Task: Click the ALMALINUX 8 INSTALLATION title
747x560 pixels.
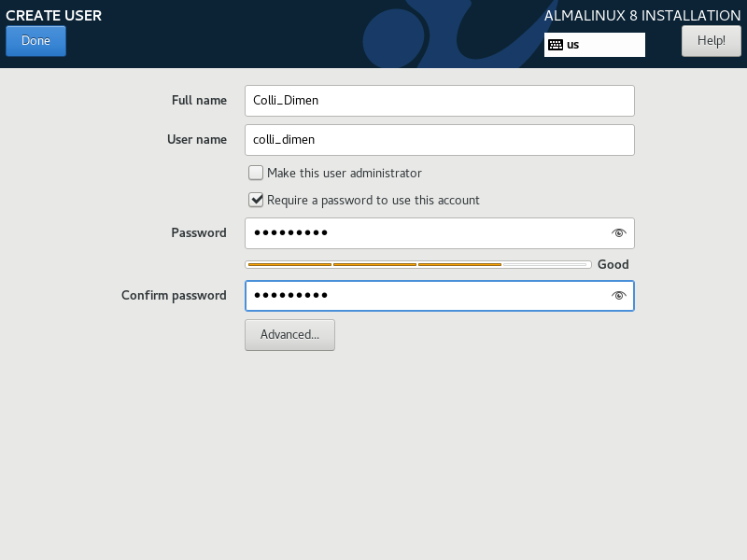Action: 642,16
